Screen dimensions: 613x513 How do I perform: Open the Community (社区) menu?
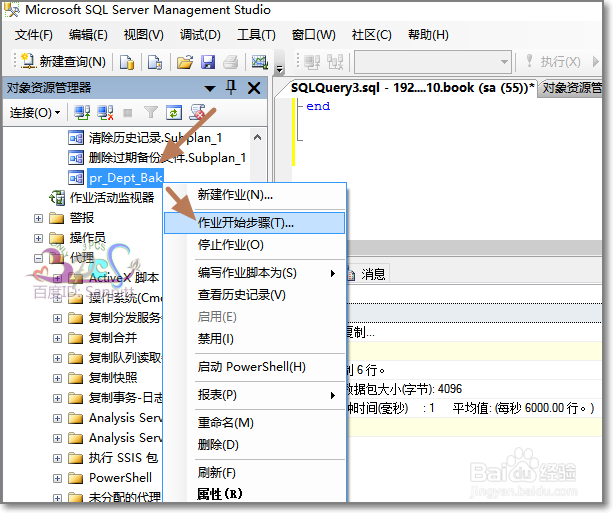371,35
